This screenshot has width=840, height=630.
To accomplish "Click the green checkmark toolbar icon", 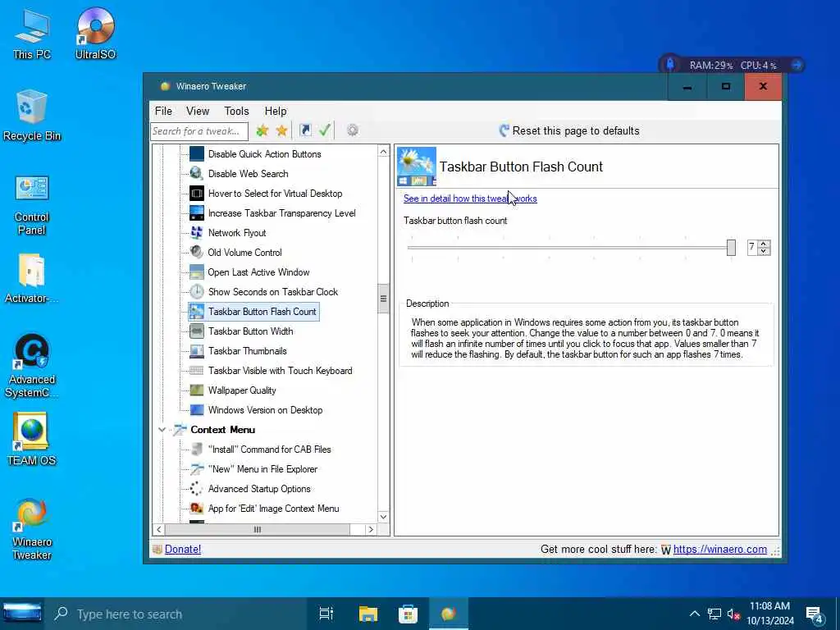I will tap(325, 130).
